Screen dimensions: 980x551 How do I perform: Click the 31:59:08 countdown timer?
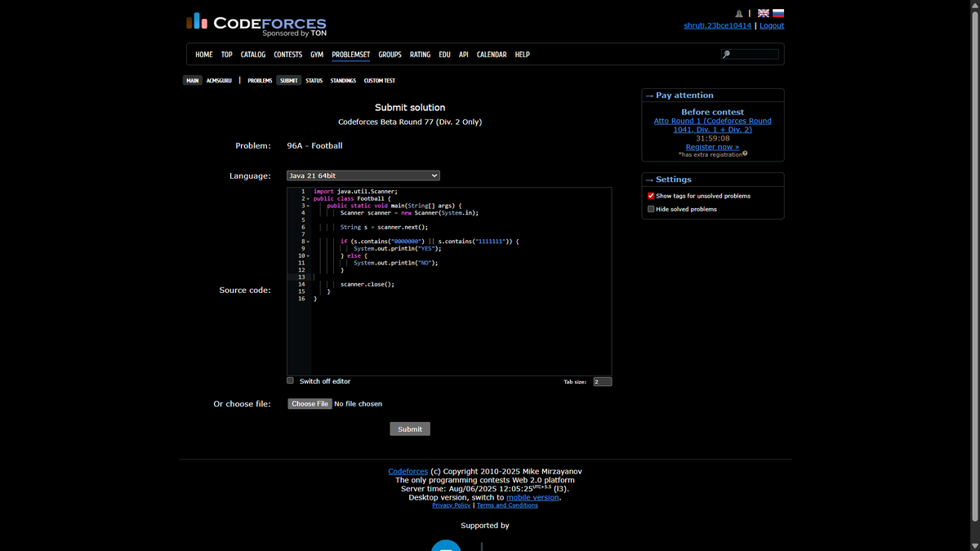[713, 139]
